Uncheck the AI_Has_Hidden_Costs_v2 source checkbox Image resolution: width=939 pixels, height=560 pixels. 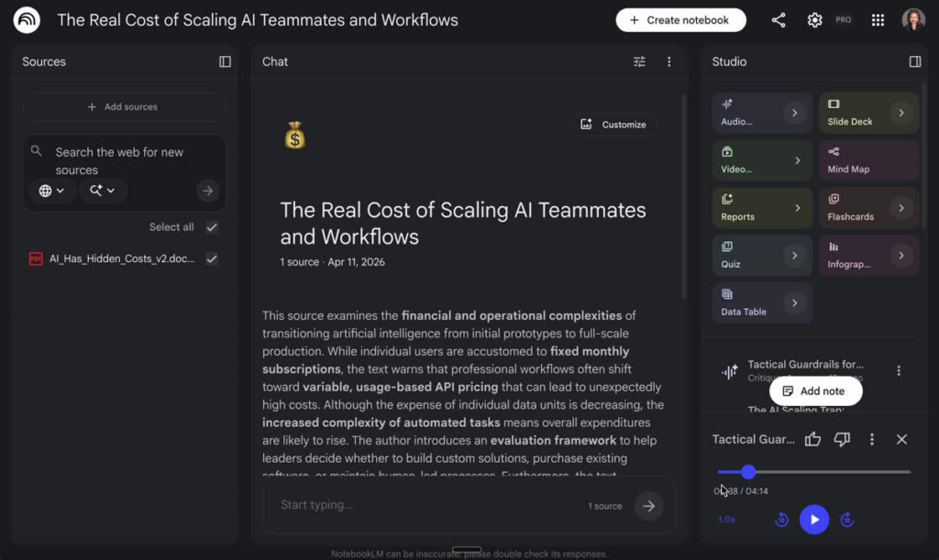pyautogui.click(x=212, y=258)
